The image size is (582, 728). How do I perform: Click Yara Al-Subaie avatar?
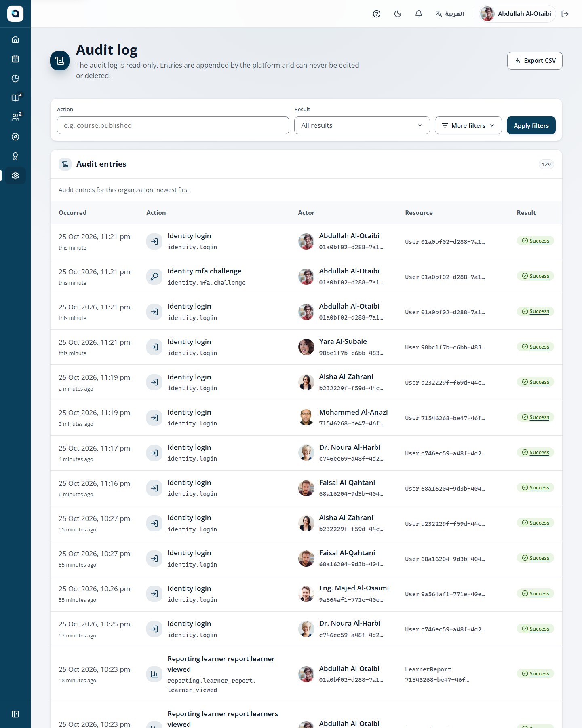point(306,347)
